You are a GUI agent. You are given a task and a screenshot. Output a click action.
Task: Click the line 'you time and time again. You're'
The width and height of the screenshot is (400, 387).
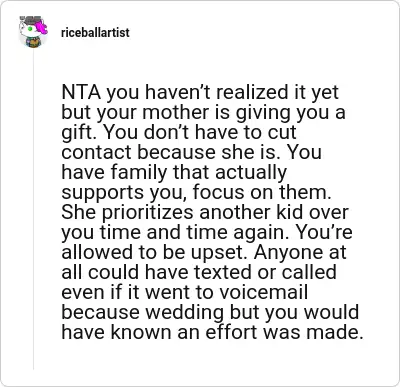click(207, 232)
